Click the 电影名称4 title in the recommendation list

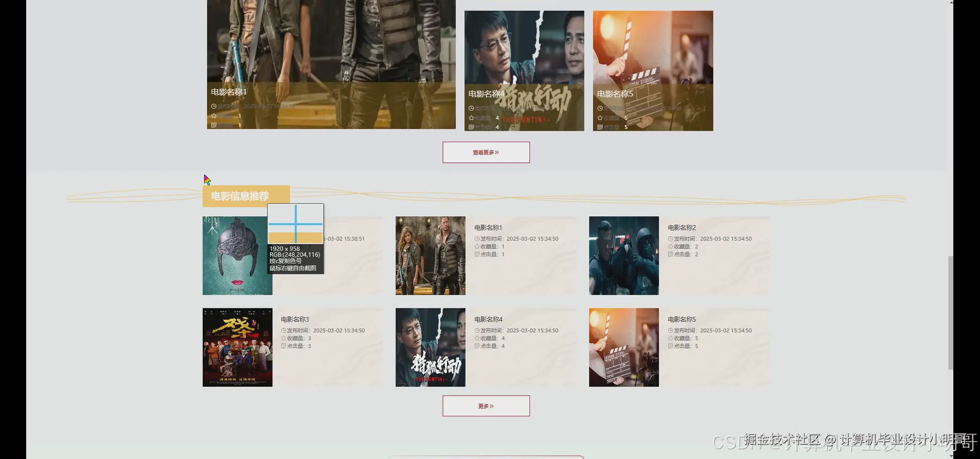pos(488,319)
